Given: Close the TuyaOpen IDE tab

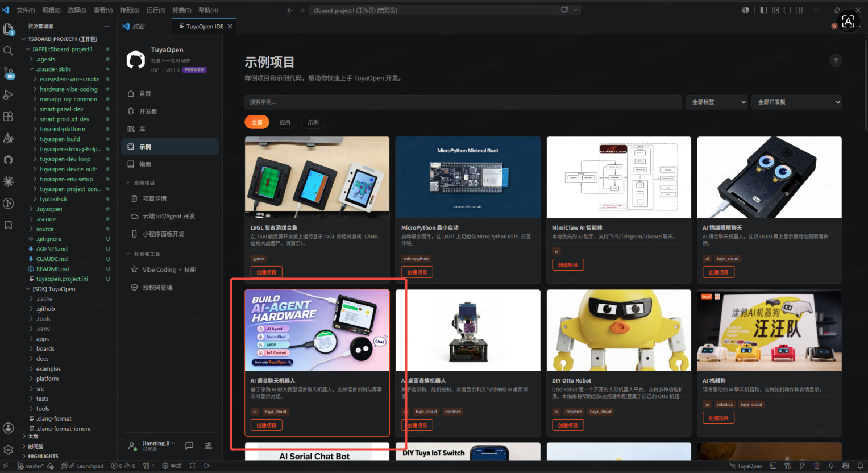Looking at the screenshot, I should tap(230, 26).
